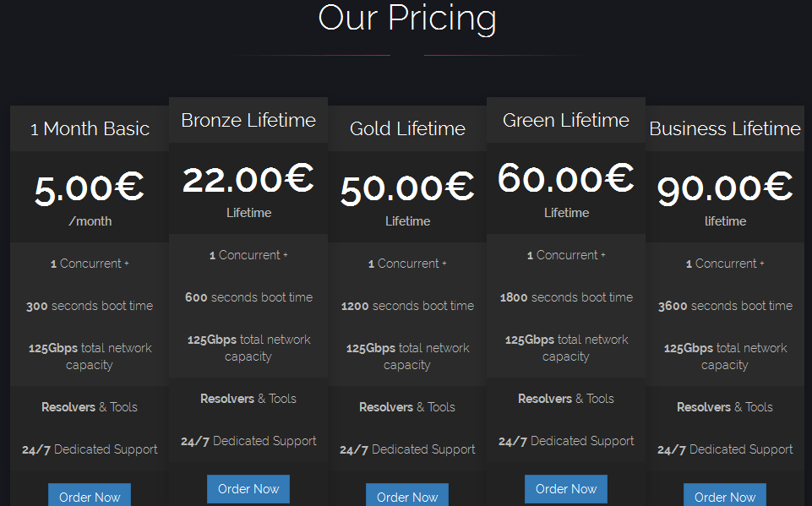
Task: Click the plus icon beside 1 Month Basic Concurrent
Action: [127, 264]
